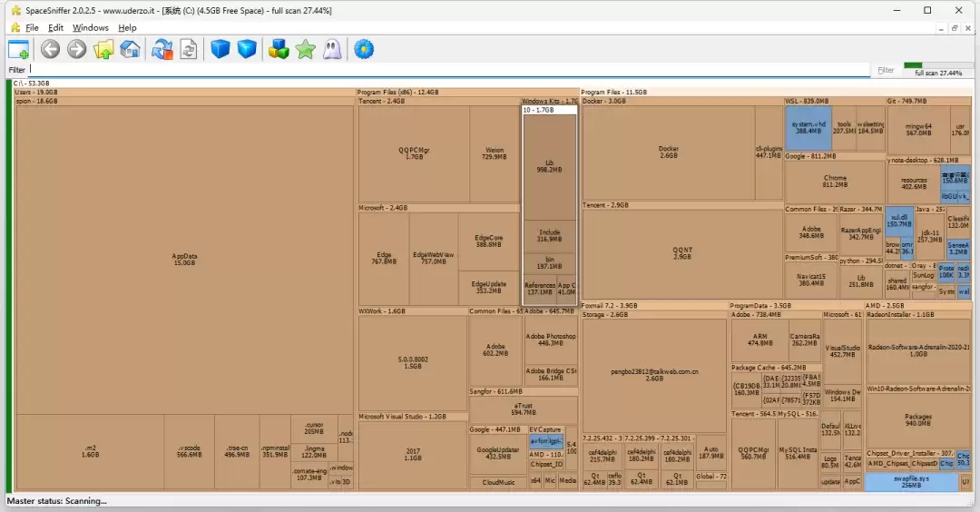The width and height of the screenshot is (980, 512).
Task: Select the Edge 767.8MB block
Action: [x=384, y=258]
